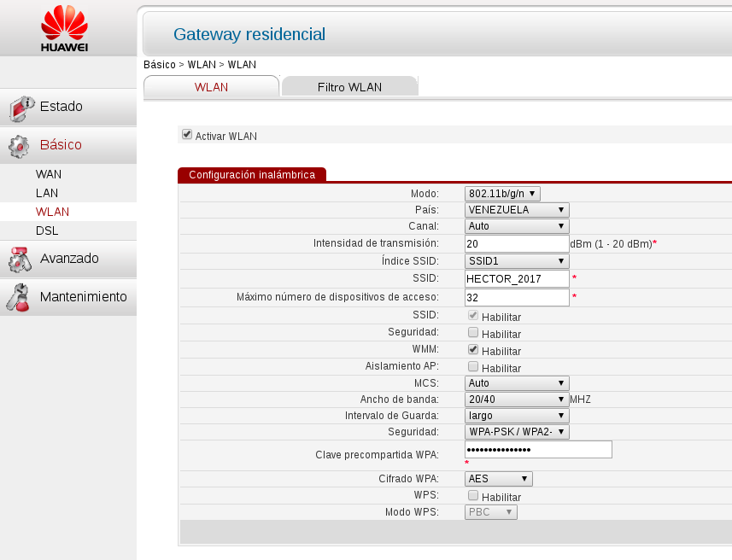Click the Clave precompartida WPA field
The width and height of the screenshot is (732, 560).
click(538, 449)
